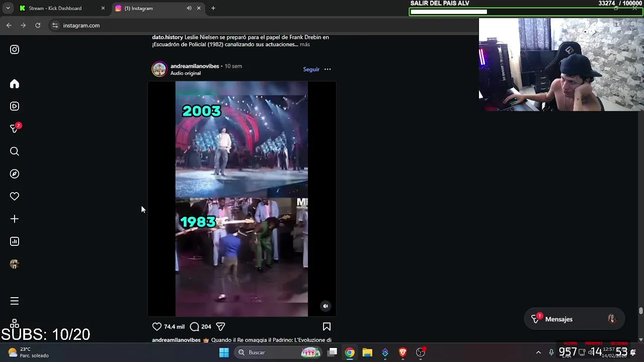The image size is (644, 362).
Task: Save the post with bookmark icon
Action: pos(327,327)
